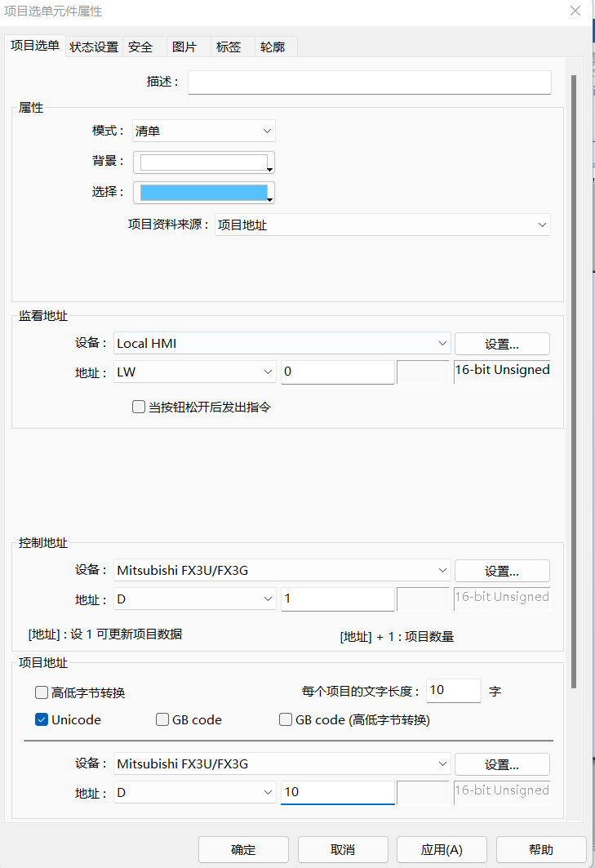Open the white 背景 color picker

click(204, 163)
